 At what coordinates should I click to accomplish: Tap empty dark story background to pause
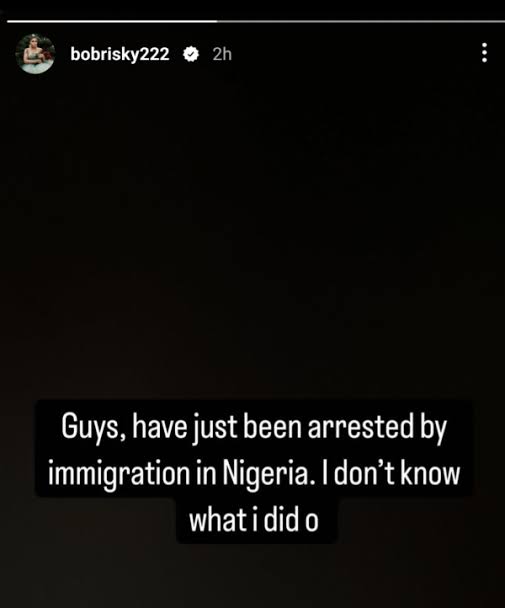pyautogui.click(x=252, y=233)
